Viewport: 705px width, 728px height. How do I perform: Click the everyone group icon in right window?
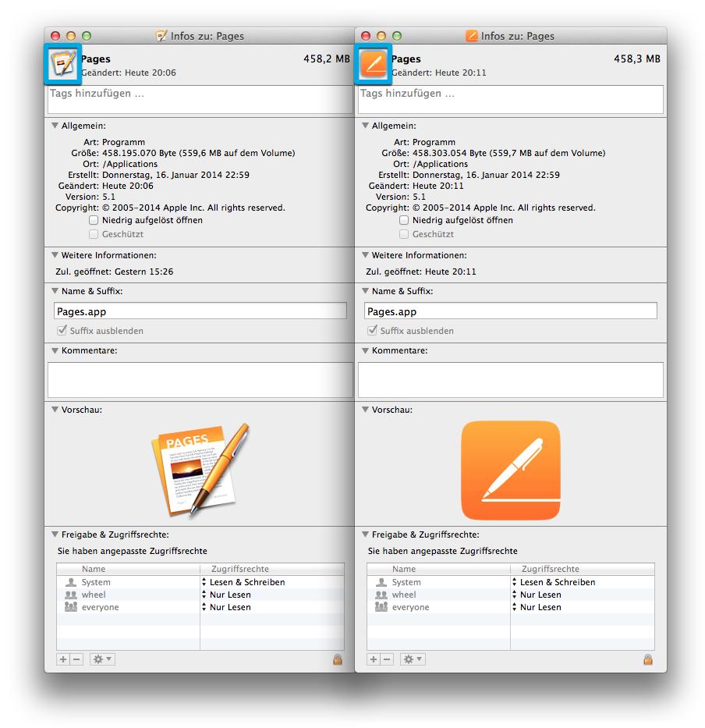click(x=381, y=607)
